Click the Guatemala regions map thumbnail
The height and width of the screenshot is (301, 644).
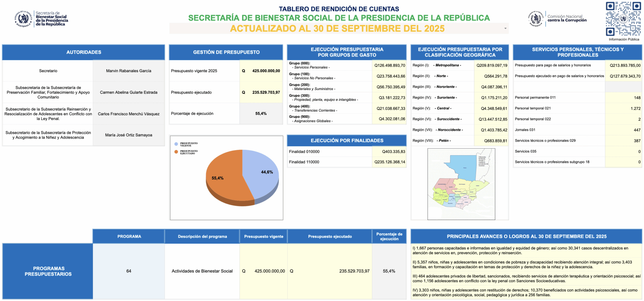pos(461,184)
